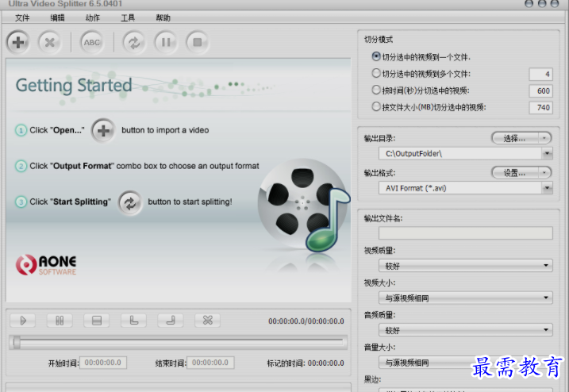This screenshot has height=392, width=569.
Task: Click the 设置... output format button
Action: [515, 173]
